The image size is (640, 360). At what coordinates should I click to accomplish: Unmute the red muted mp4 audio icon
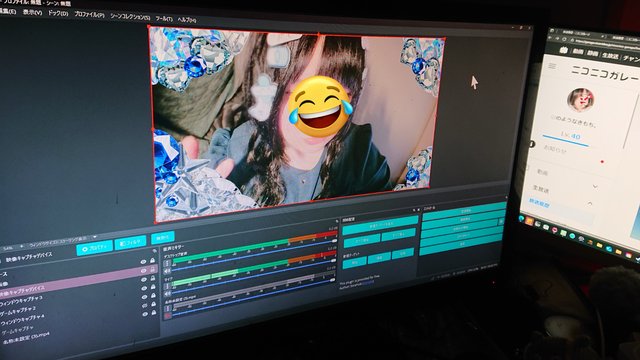point(168,316)
